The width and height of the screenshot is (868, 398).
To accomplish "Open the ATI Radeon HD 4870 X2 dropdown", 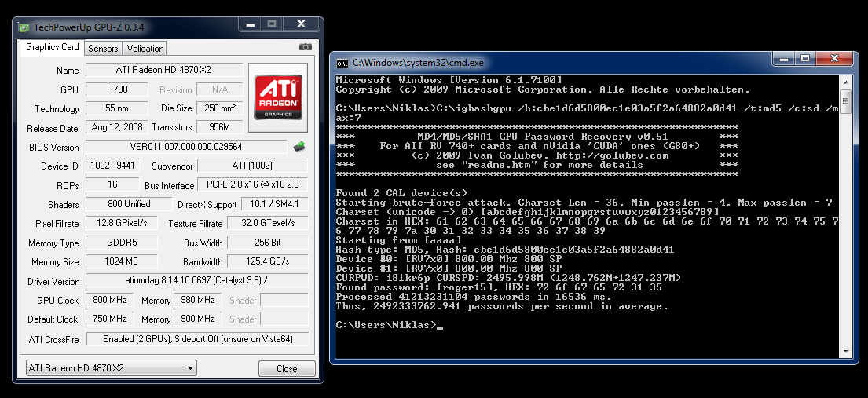I will (112, 367).
